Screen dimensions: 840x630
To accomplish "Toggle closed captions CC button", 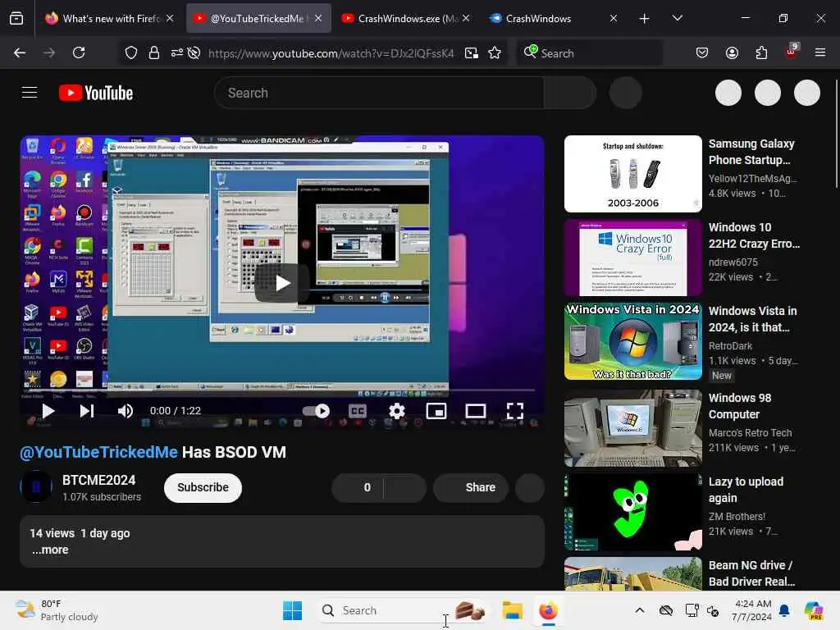I will [x=358, y=411].
